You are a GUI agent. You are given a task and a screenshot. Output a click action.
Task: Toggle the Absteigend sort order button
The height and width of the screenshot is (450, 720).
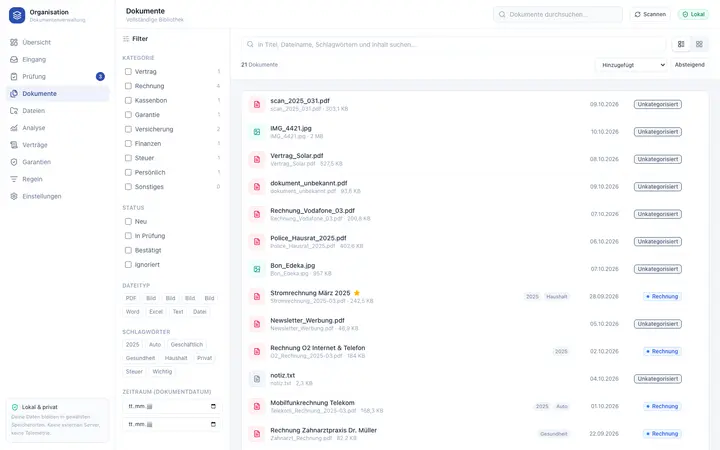coord(689,65)
